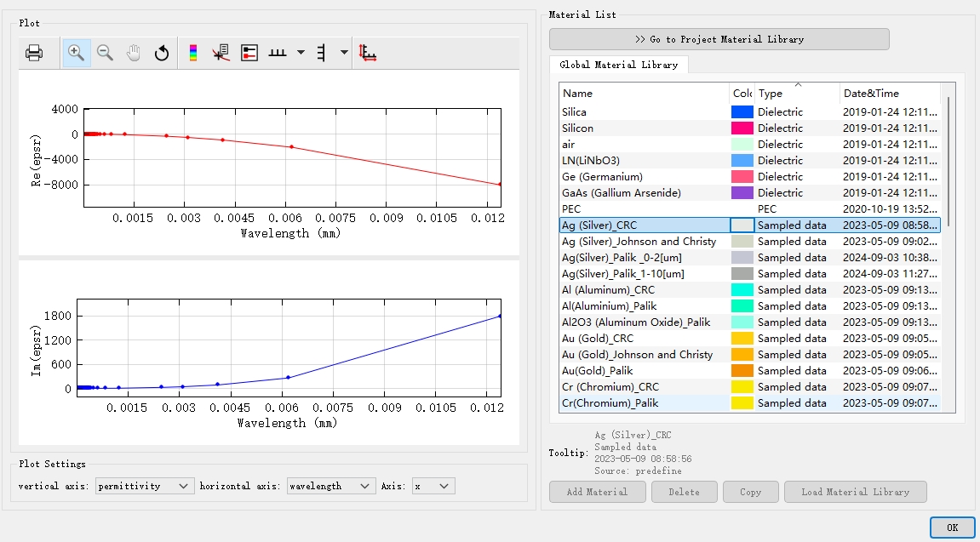Click the Delete button
The width and height of the screenshot is (980, 542).
point(684,492)
